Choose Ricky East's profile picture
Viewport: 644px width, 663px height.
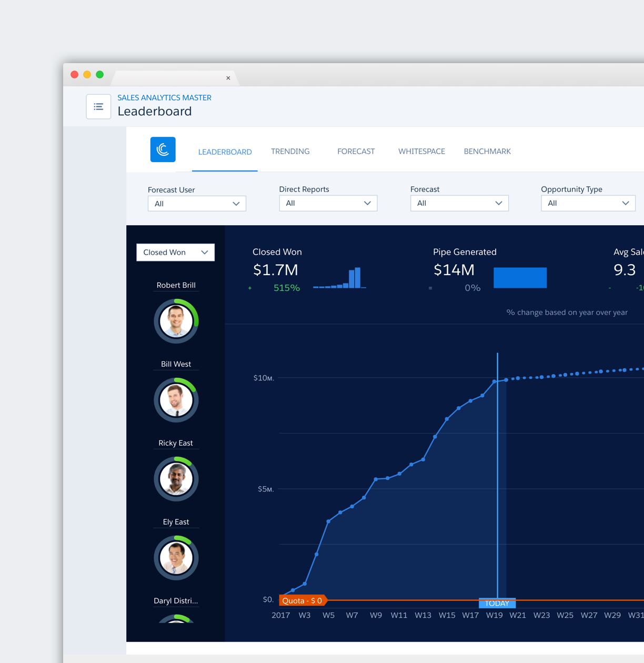click(176, 479)
